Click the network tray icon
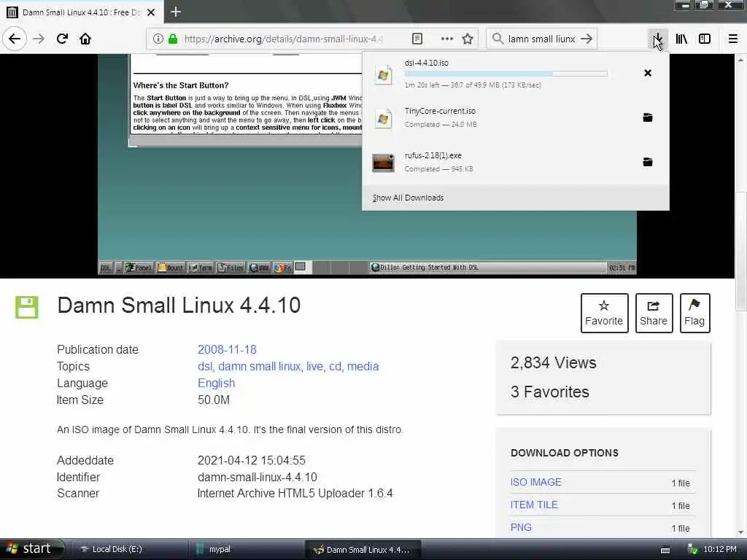The height and width of the screenshot is (560, 747). pos(692,550)
